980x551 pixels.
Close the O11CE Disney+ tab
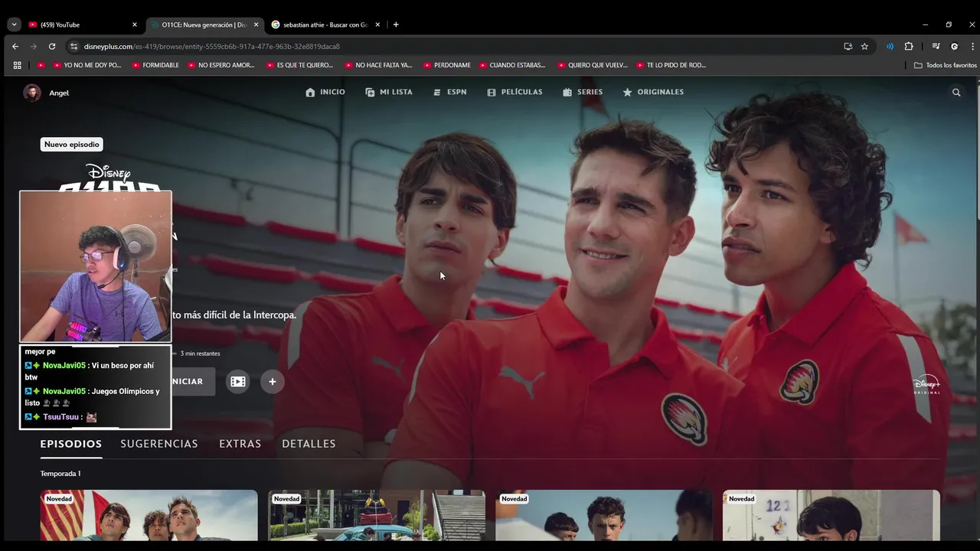pyautogui.click(x=256, y=24)
